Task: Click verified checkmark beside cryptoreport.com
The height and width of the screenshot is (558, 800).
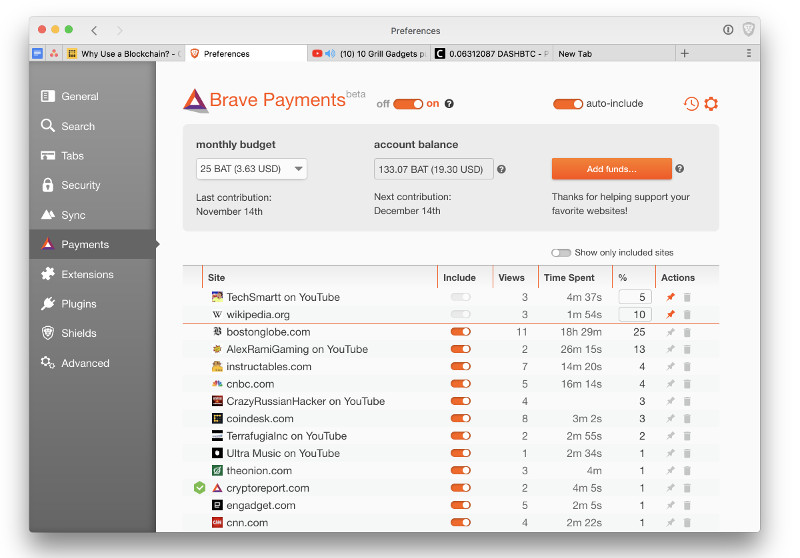Action: tap(199, 488)
